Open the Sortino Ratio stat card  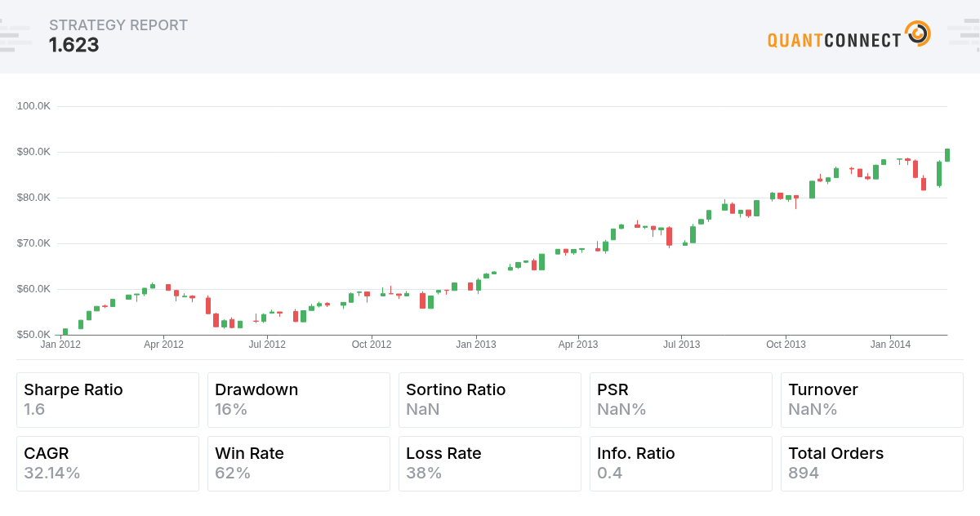click(x=490, y=400)
